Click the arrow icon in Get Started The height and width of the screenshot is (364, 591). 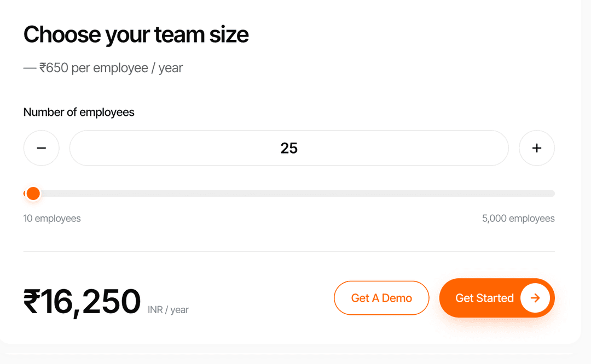point(535,298)
